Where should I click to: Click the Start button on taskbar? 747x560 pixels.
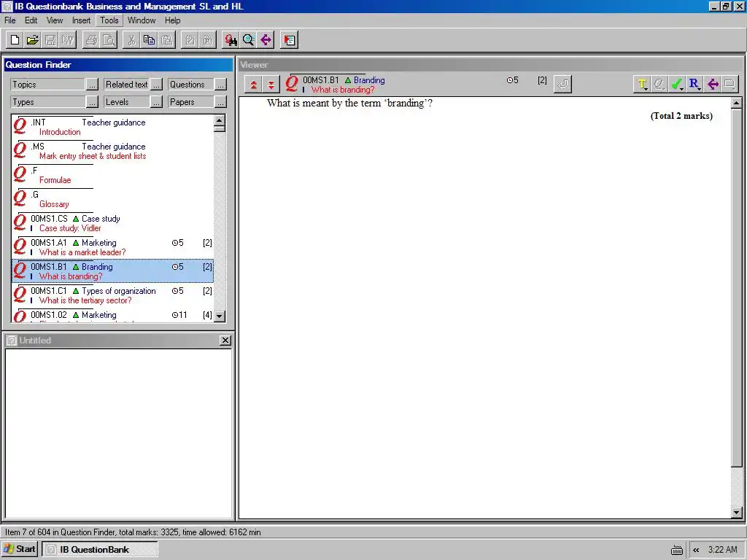point(20,549)
